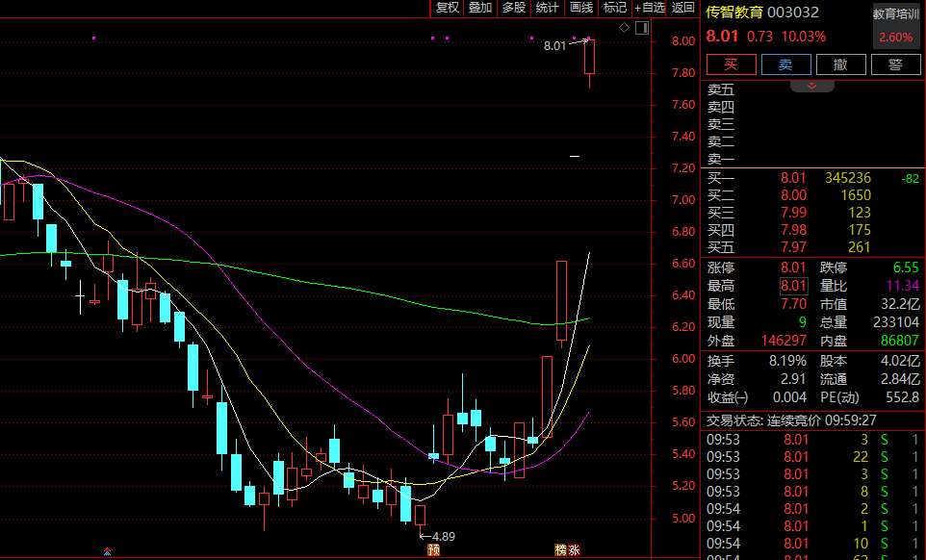This screenshot has width=926, height=560.
Task: Click the 跌停 value 6.55
Action: point(906,267)
